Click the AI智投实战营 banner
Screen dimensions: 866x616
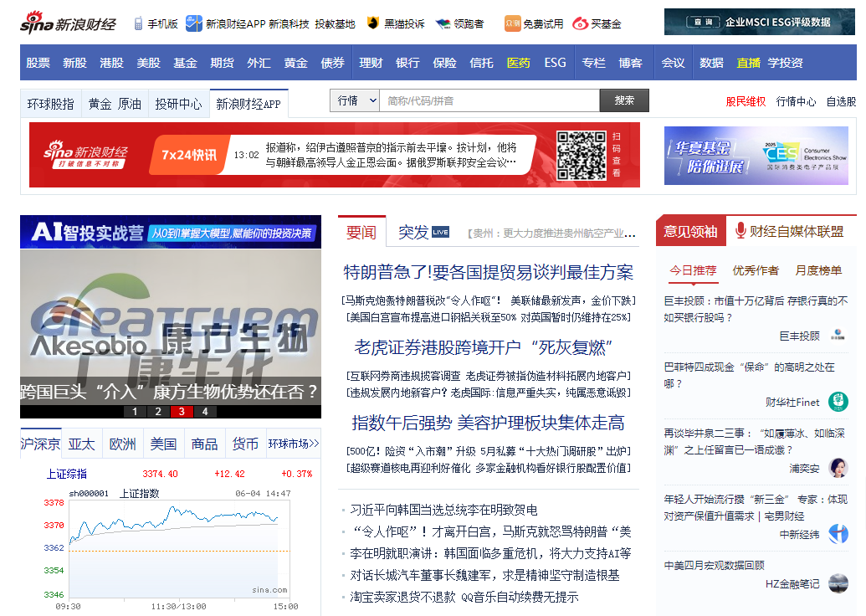point(171,232)
